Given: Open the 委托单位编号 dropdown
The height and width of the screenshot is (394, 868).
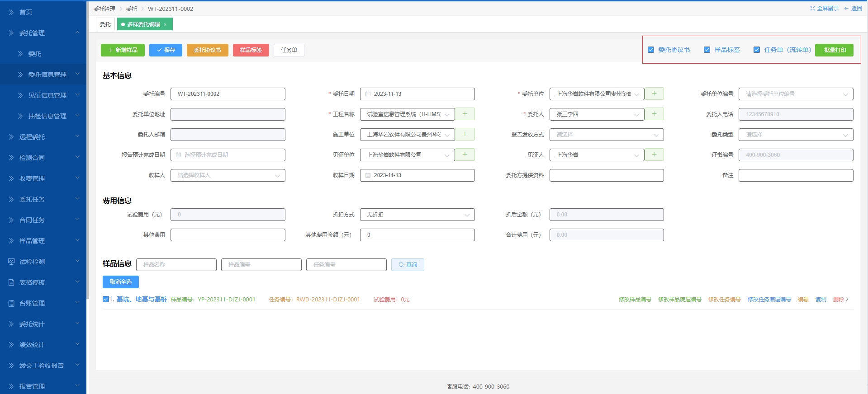Looking at the screenshot, I should tap(796, 94).
